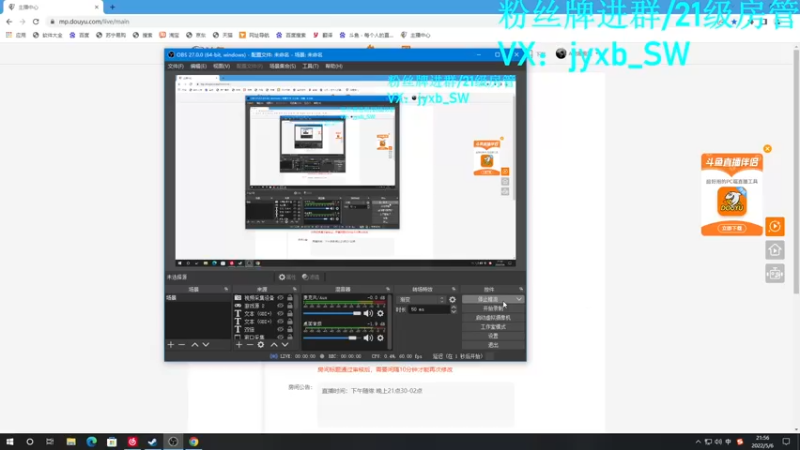Pop out the Scene Transitions dock header icon
The height and width of the screenshot is (450, 800).
pyautogui.click(x=454, y=289)
